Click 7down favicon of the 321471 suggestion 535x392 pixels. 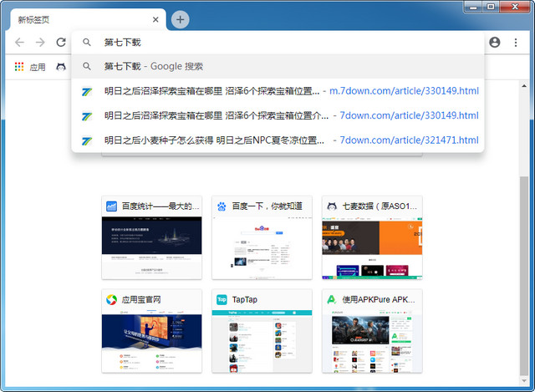coord(87,140)
